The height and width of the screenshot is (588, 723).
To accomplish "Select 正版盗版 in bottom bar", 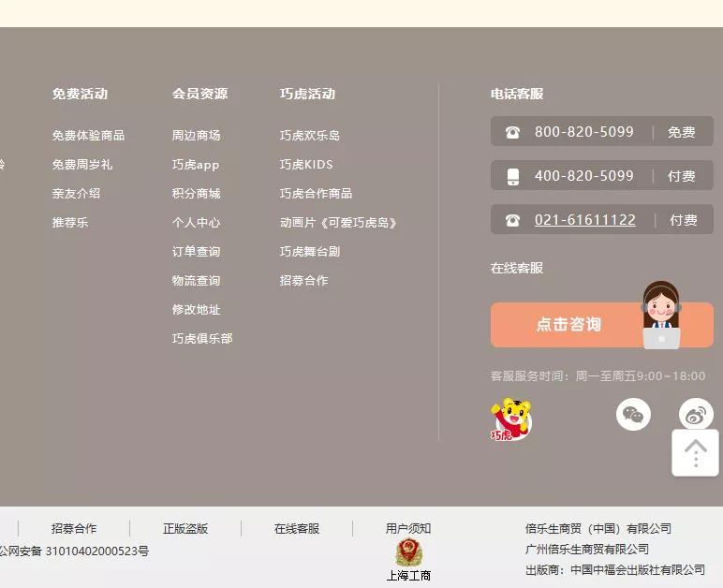I will [x=185, y=529].
